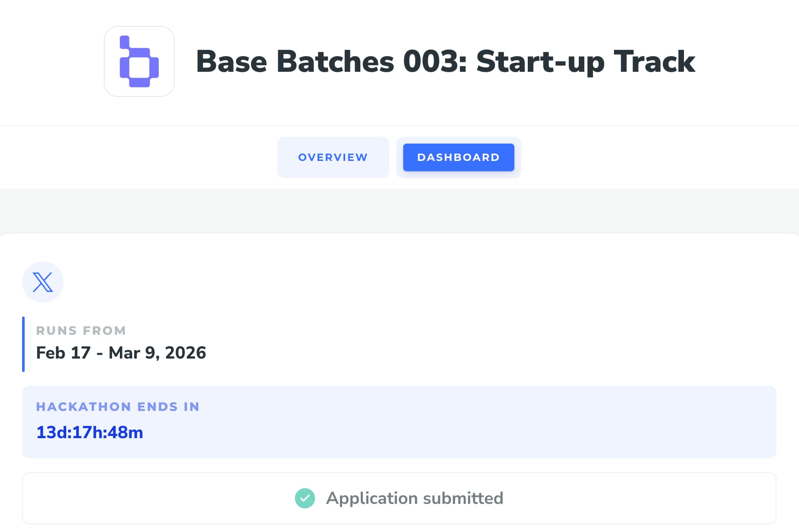Click the purple Base Batches logo icon

click(139, 61)
